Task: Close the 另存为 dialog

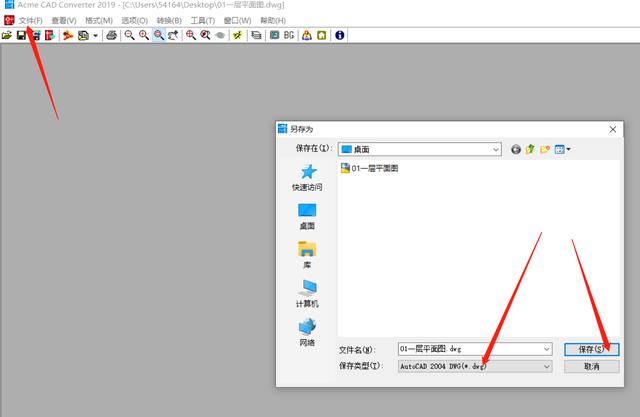Action: coord(613,129)
